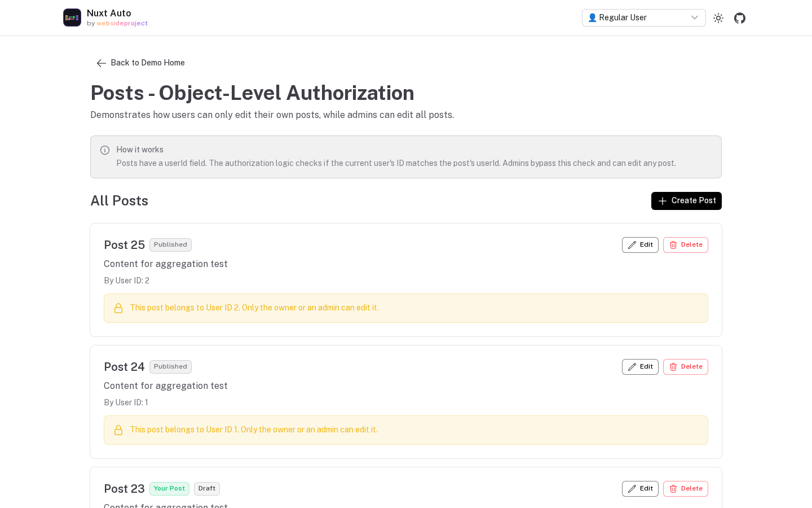Viewport: 812px width, 508px height.
Task: Click "By User ID: 2" text
Action: (127, 281)
